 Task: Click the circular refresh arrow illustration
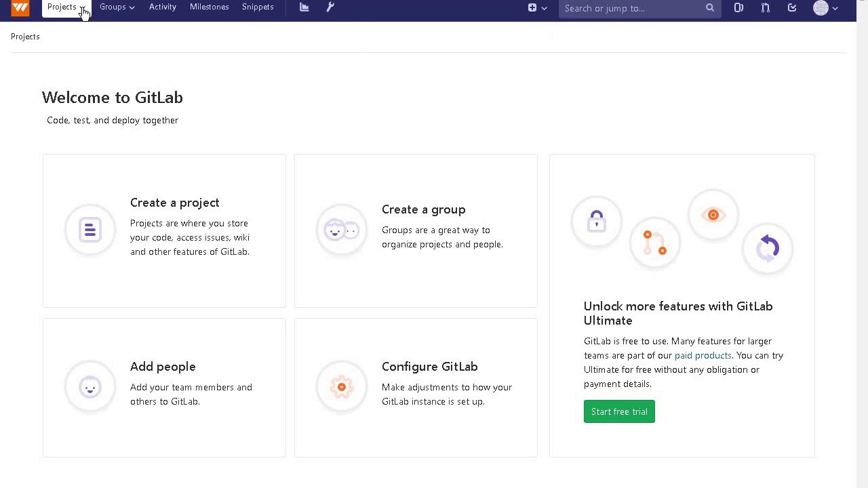[x=768, y=249]
